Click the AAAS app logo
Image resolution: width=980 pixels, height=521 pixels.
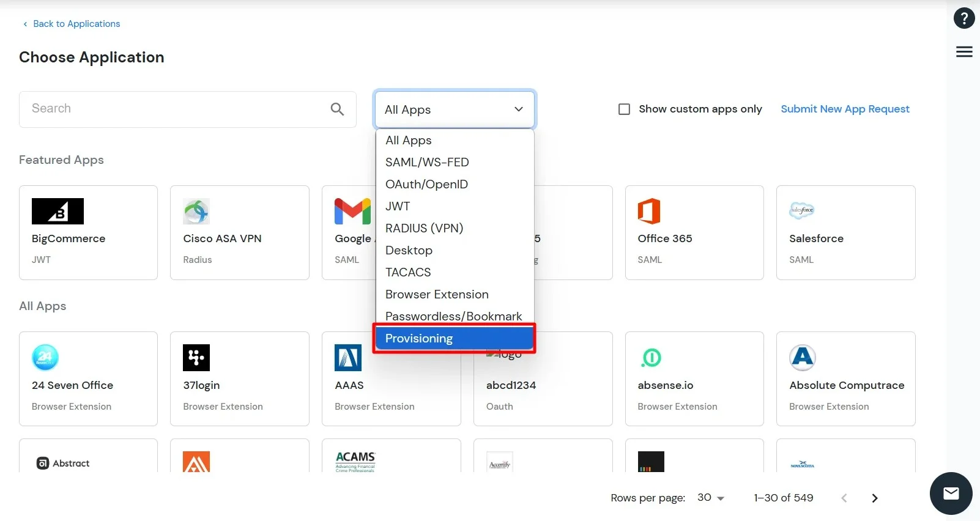[x=348, y=358]
